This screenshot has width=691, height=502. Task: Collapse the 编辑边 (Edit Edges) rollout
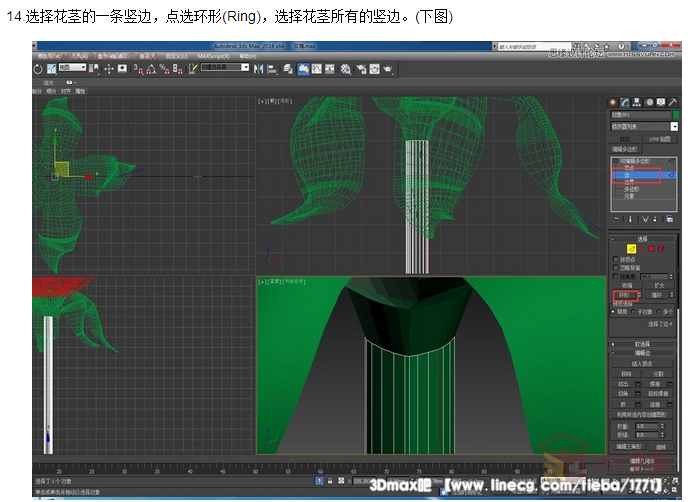638,352
